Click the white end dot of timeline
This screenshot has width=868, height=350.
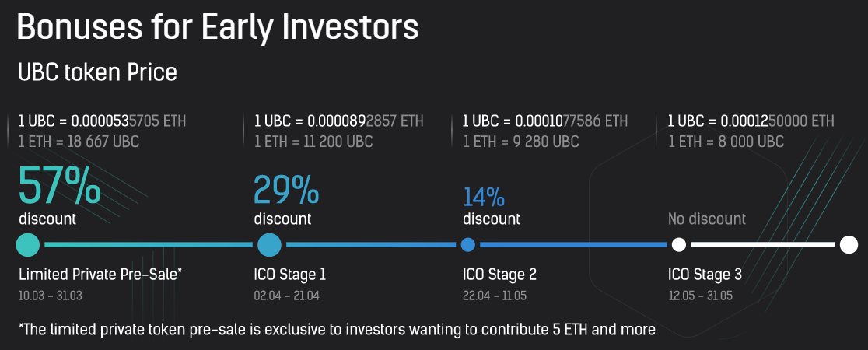(849, 245)
